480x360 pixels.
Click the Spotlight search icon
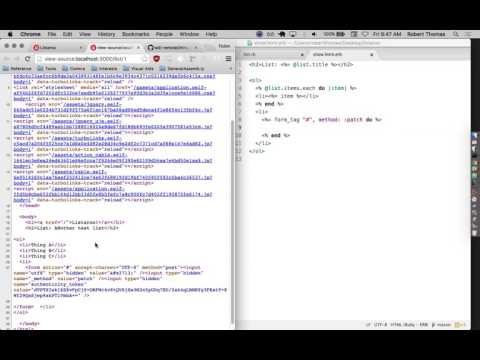456,34
